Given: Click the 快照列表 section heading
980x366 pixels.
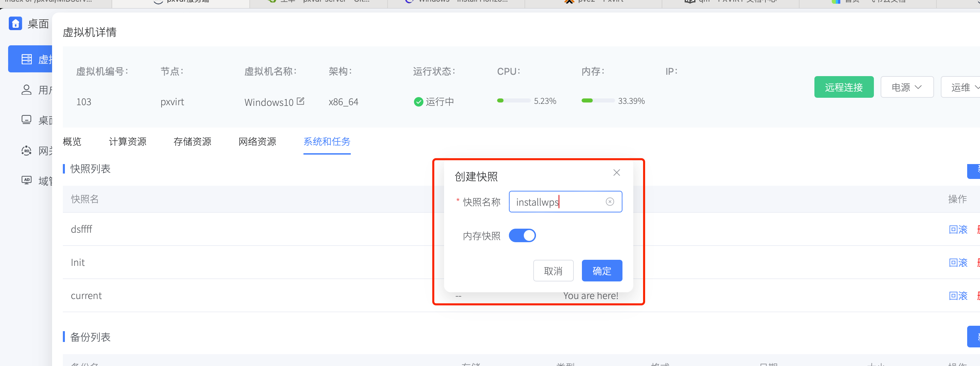Looking at the screenshot, I should (90, 168).
